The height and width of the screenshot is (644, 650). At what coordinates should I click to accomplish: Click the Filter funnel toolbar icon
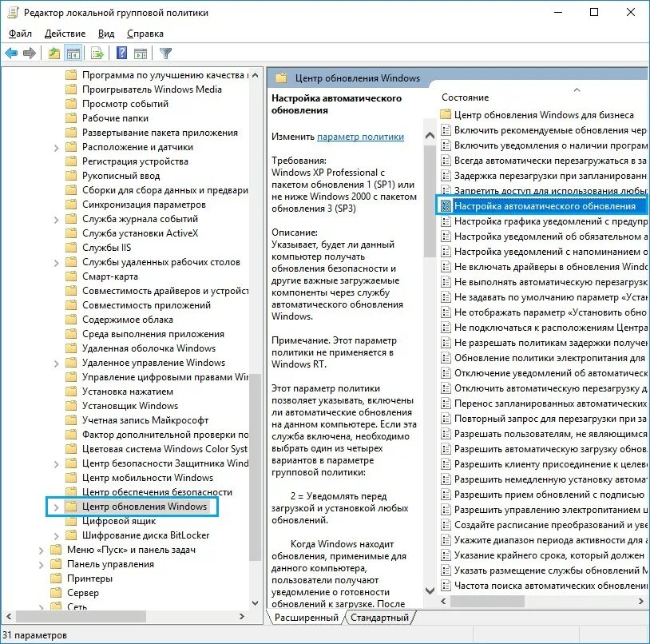[x=165, y=53]
